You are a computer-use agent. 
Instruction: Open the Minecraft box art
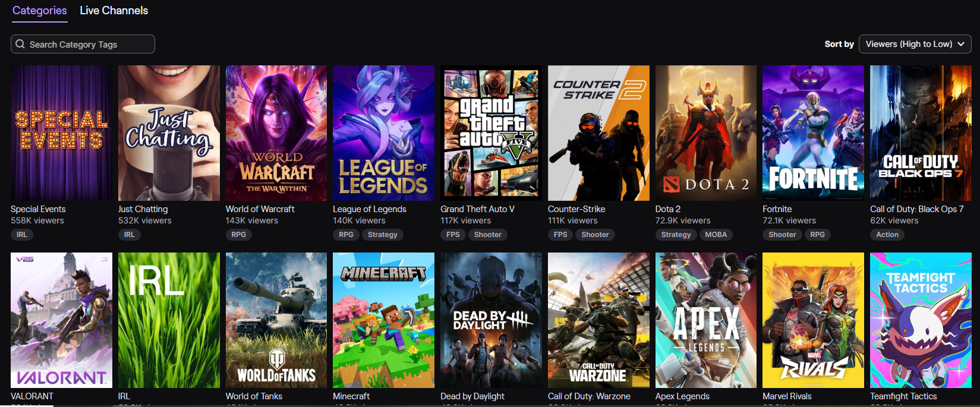click(x=383, y=320)
